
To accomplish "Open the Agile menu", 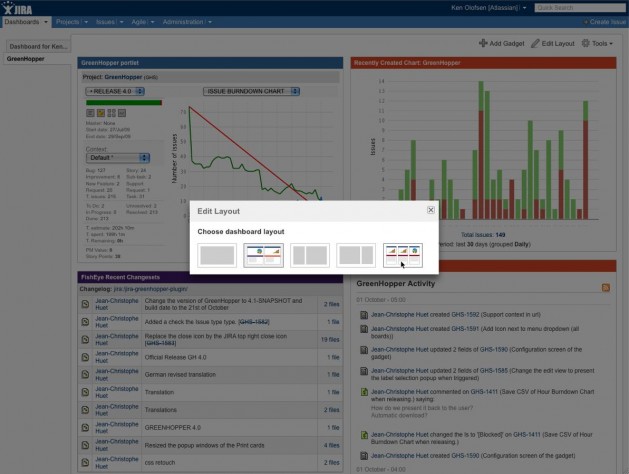I will [142, 22].
